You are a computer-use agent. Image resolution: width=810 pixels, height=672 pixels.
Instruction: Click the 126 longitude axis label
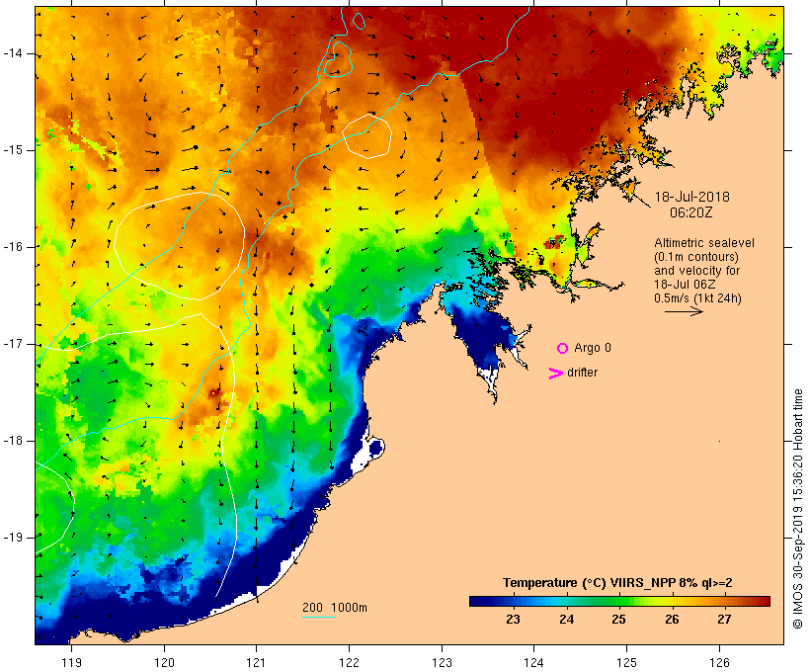point(719,662)
